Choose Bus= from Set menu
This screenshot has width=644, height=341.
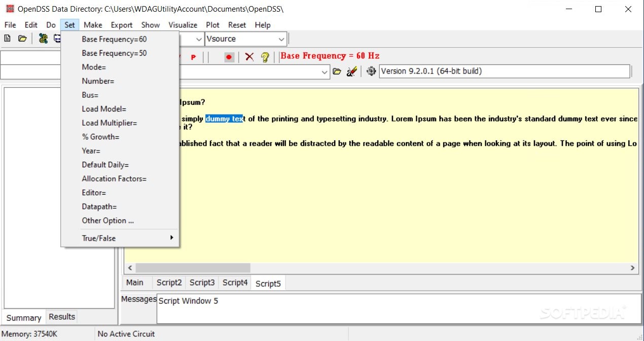[120, 95]
